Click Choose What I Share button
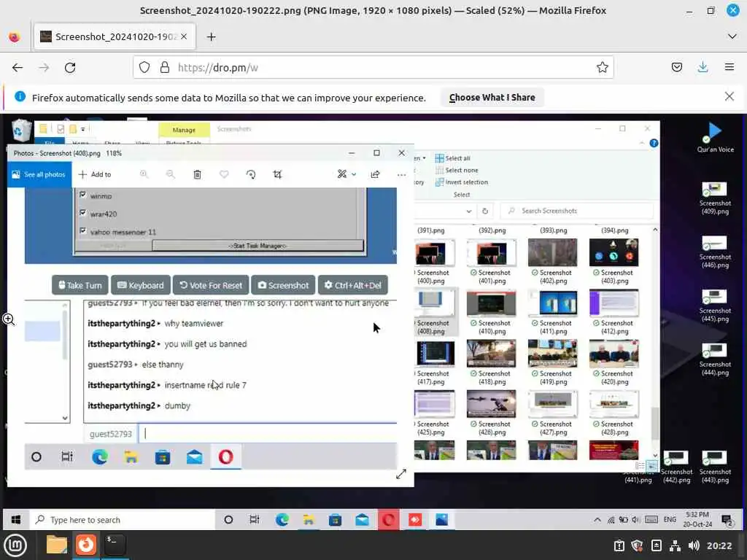 pos(492,98)
